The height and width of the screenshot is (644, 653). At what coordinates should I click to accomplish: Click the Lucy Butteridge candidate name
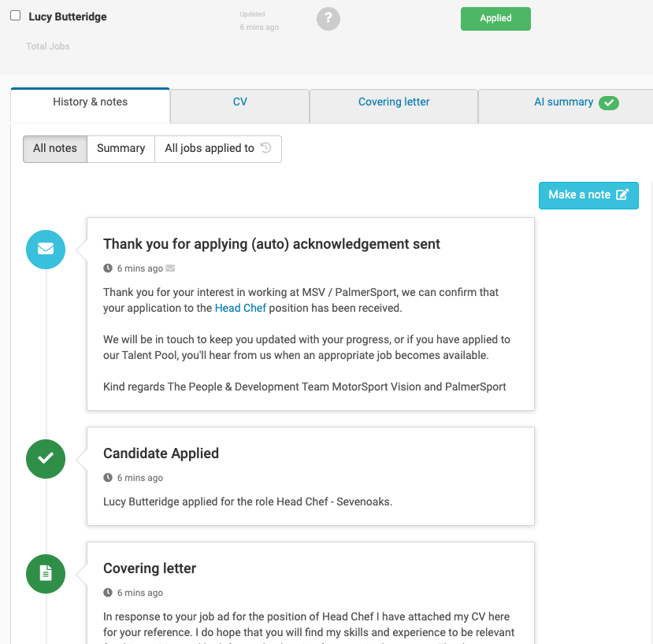[68, 17]
